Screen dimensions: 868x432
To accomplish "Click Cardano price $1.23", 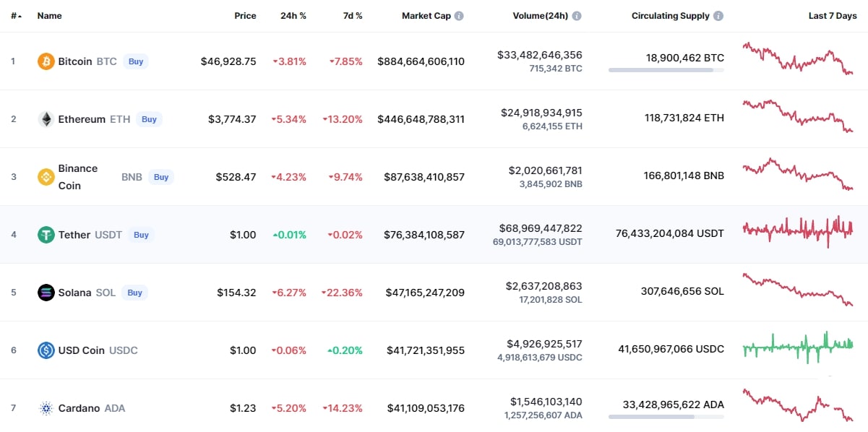I will (x=243, y=408).
